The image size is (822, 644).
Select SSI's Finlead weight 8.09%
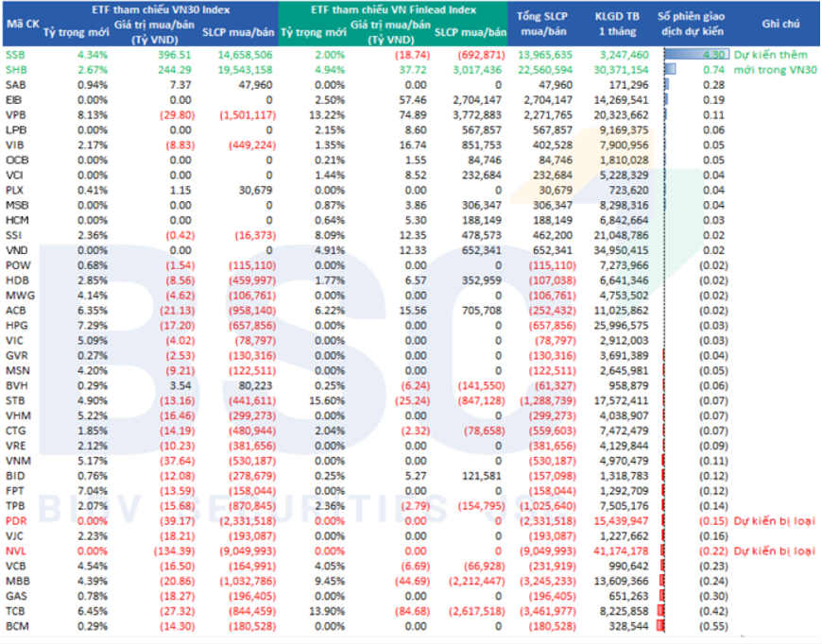[330, 235]
